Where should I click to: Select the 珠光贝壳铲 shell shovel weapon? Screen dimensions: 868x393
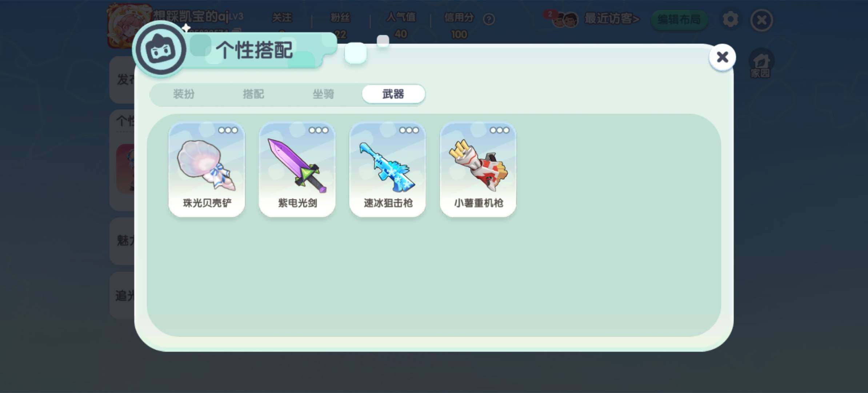207,170
